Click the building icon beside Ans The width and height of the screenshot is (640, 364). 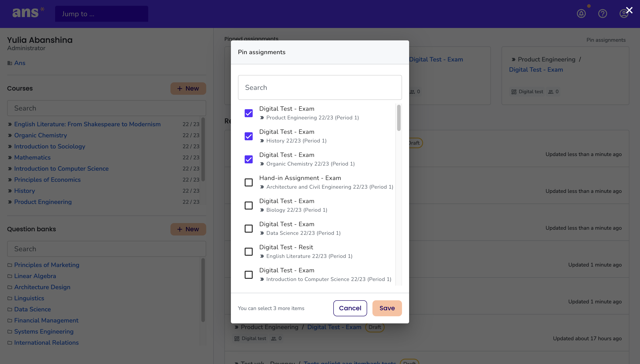point(10,63)
